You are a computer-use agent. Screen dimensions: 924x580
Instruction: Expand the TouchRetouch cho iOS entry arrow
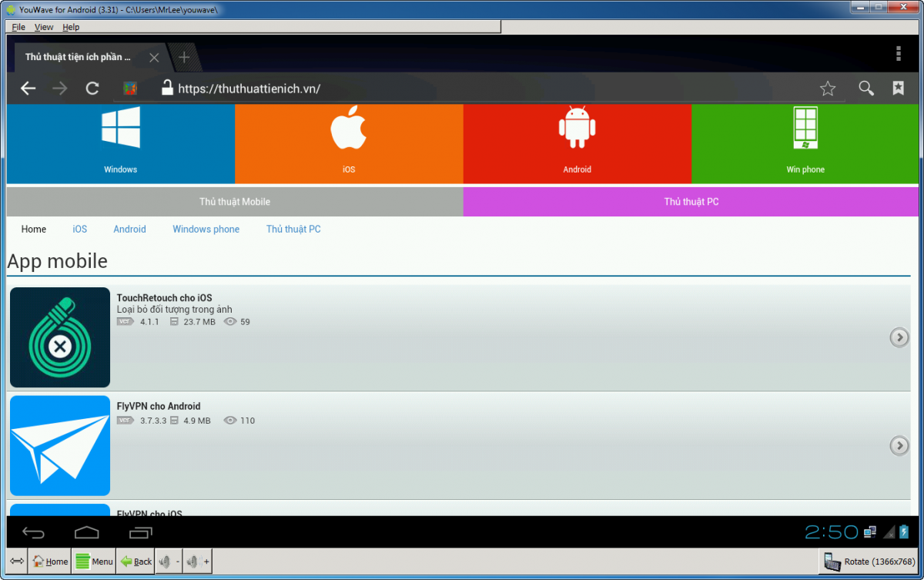coord(899,337)
